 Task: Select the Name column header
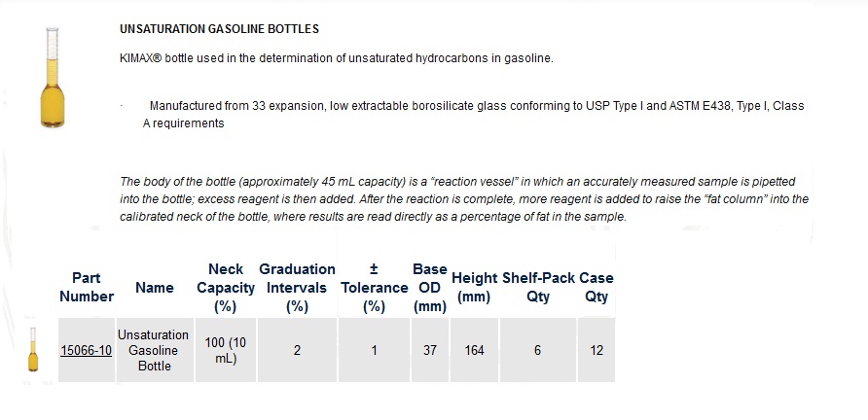155,288
